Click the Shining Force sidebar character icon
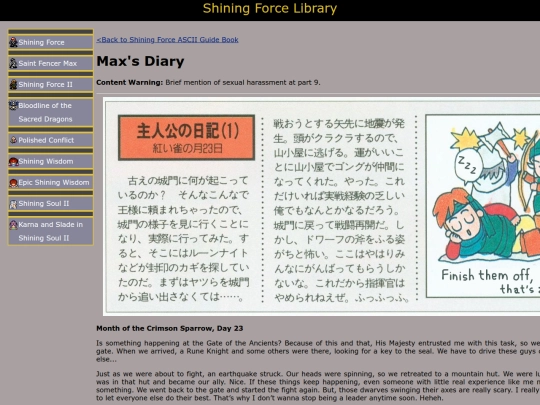This screenshot has width=540, height=405. coord(13,42)
